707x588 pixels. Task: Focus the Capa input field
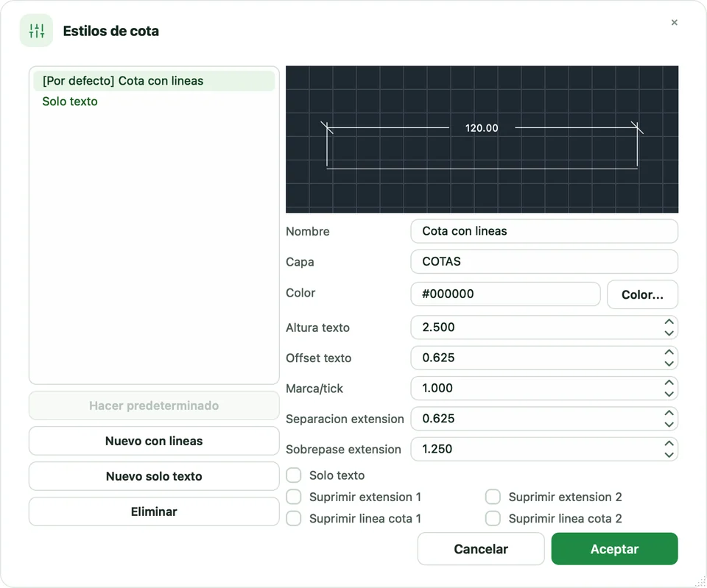[544, 262]
